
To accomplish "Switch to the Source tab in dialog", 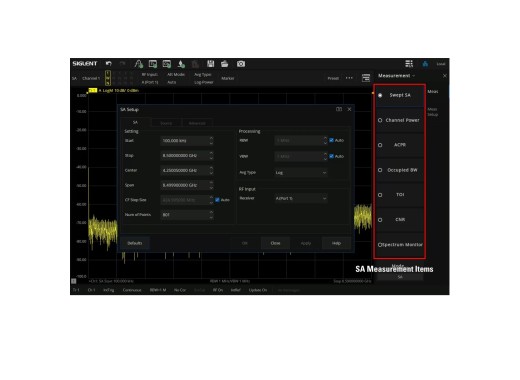I will (x=166, y=123).
